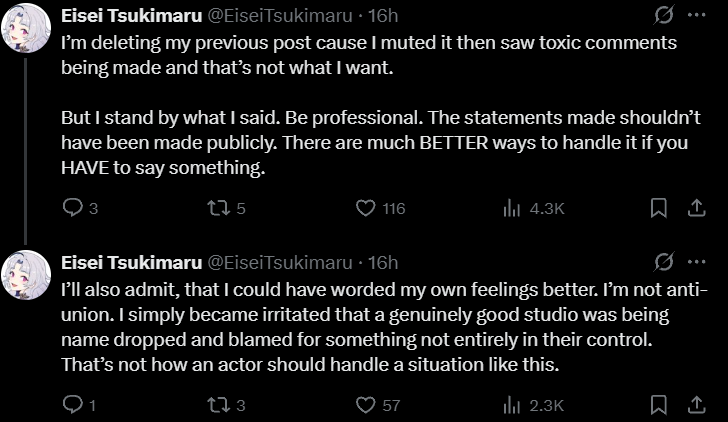Bookmark the second post
The height and width of the screenshot is (422, 728).
coord(659,404)
